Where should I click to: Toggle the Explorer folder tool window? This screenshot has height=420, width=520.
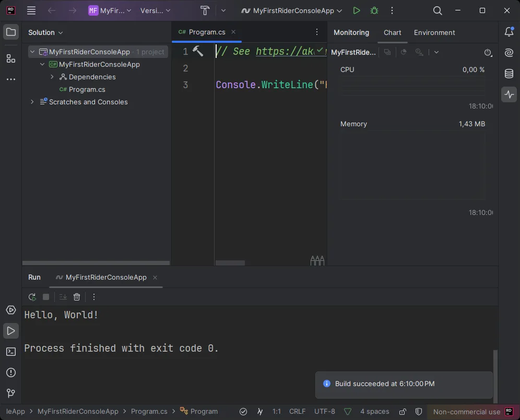tap(11, 32)
